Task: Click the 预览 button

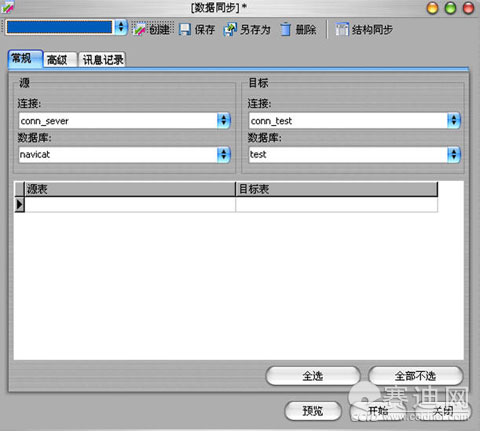Action: coord(313,411)
